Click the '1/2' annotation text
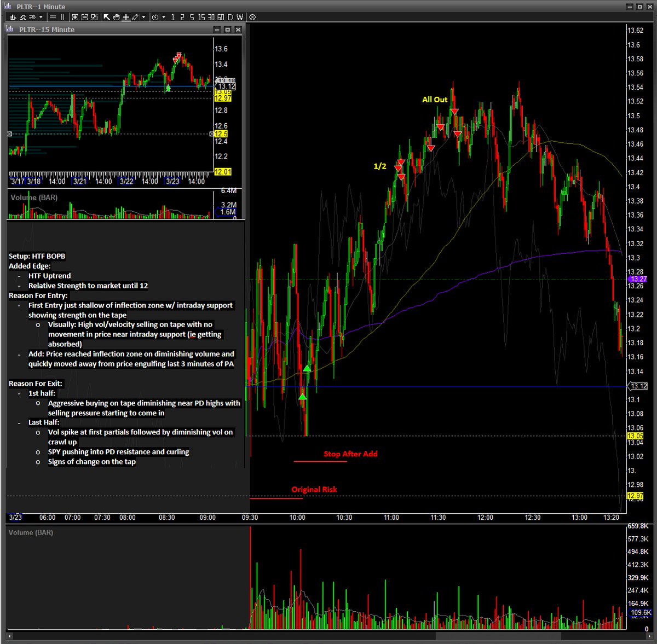Image resolution: width=657 pixels, height=644 pixels. click(x=379, y=166)
